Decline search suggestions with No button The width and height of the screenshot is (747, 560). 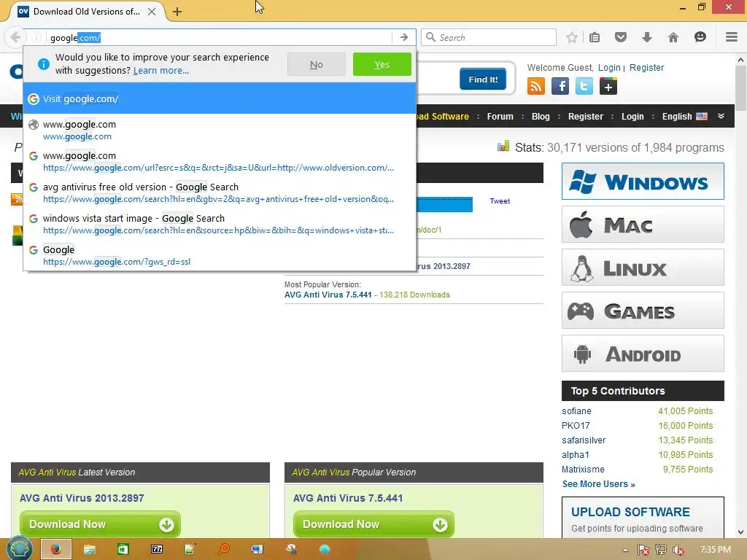click(x=317, y=64)
